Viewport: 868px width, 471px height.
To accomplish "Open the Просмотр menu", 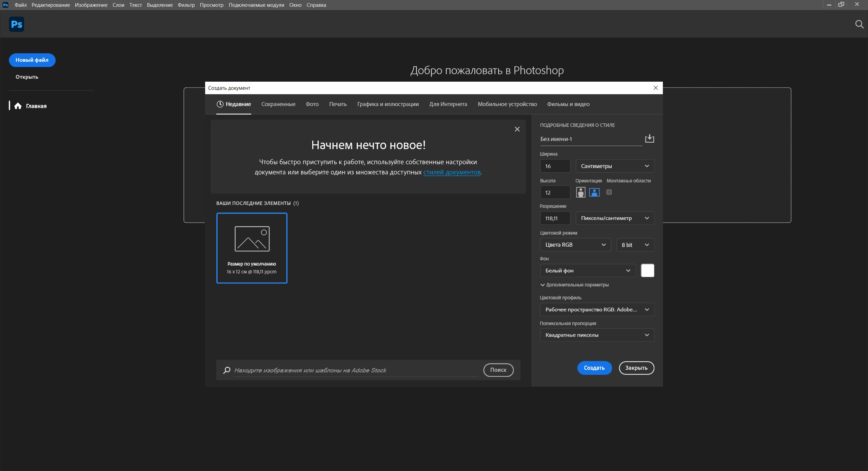I will (x=212, y=5).
